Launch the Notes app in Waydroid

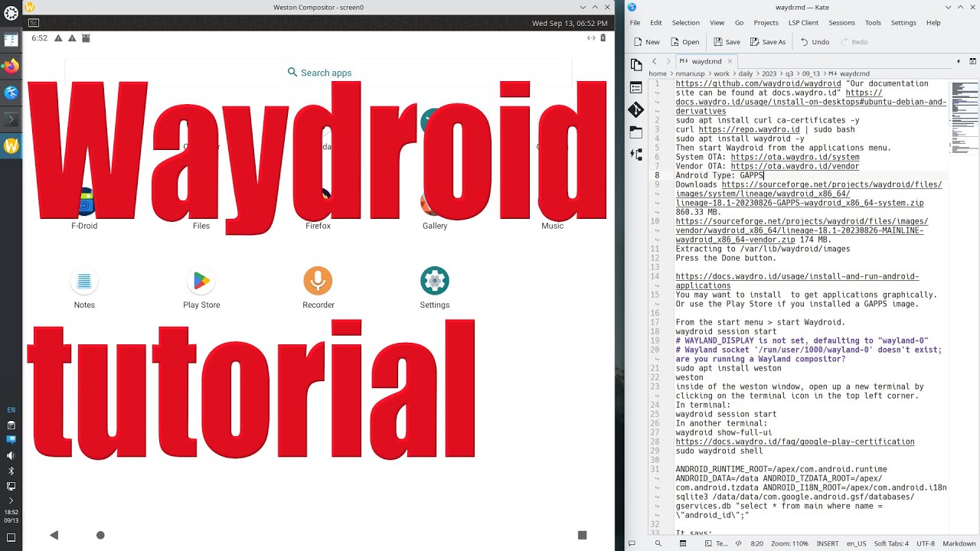click(84, 288)
